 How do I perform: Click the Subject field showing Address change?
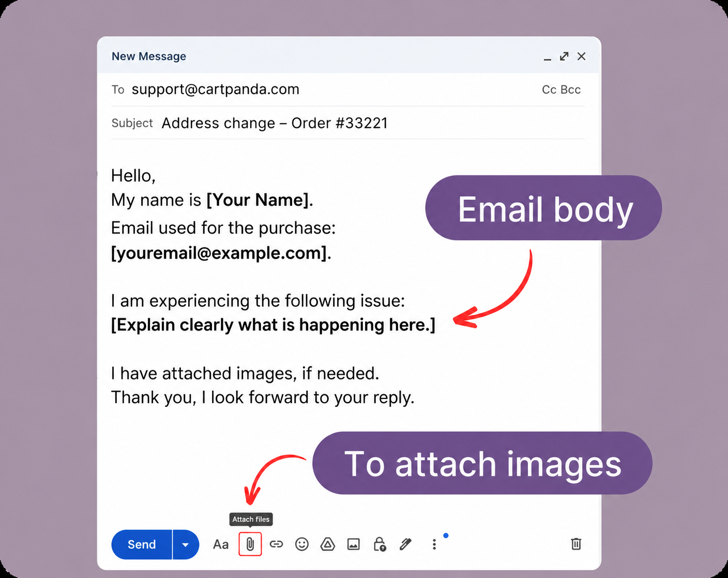pos(348,123)
